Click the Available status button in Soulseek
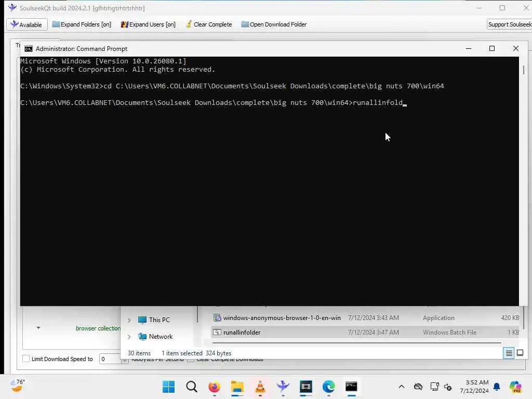The height and width of the screenshot is (399, 532). (27, 24)
